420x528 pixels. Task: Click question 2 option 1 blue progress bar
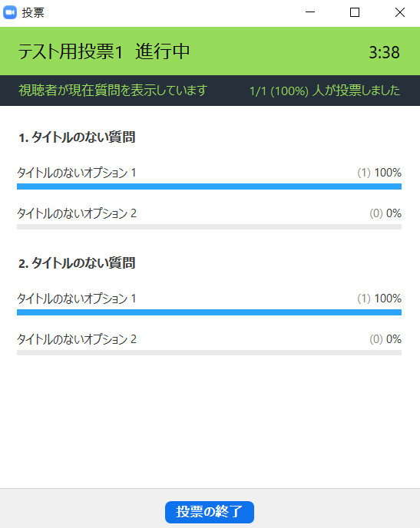point(209,312)
